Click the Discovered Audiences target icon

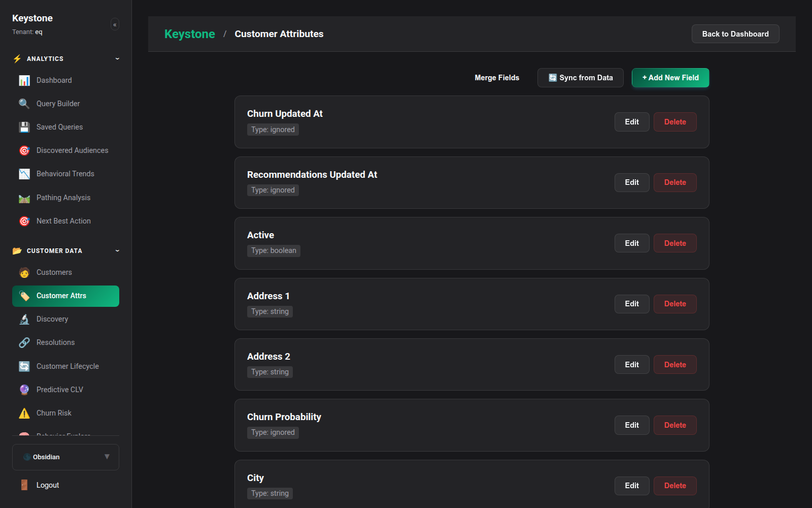pos(24,150)
